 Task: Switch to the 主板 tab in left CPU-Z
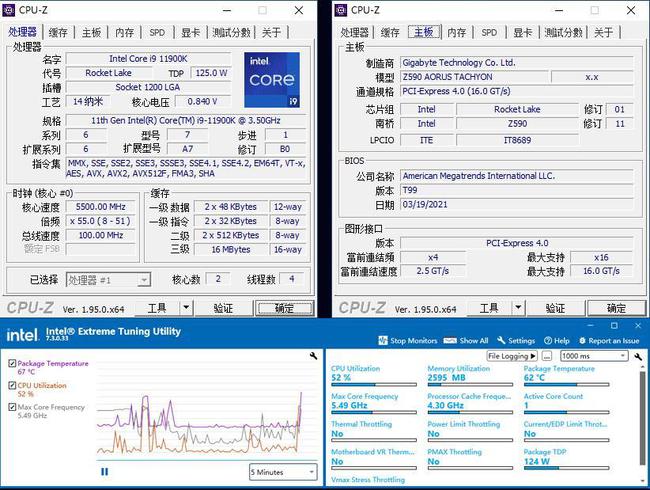pos(91,32)
